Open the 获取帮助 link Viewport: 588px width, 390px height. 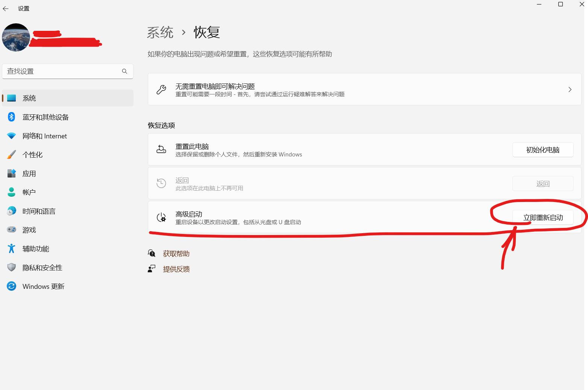click(176, 253)
